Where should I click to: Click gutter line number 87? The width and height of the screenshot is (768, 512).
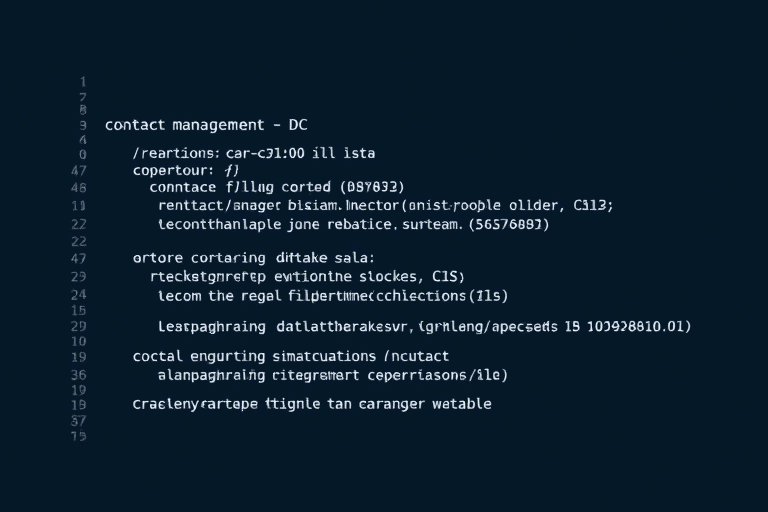[x=80, y=421]
